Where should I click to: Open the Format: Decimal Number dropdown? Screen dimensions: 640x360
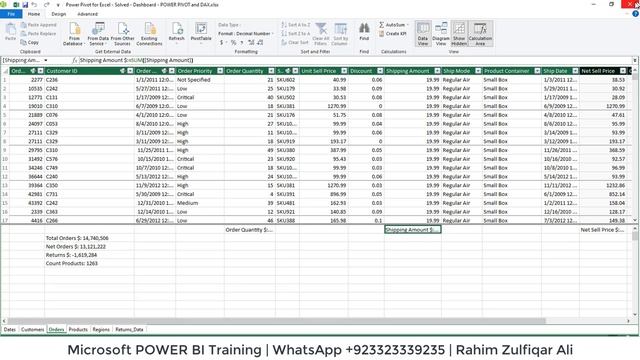246,33
